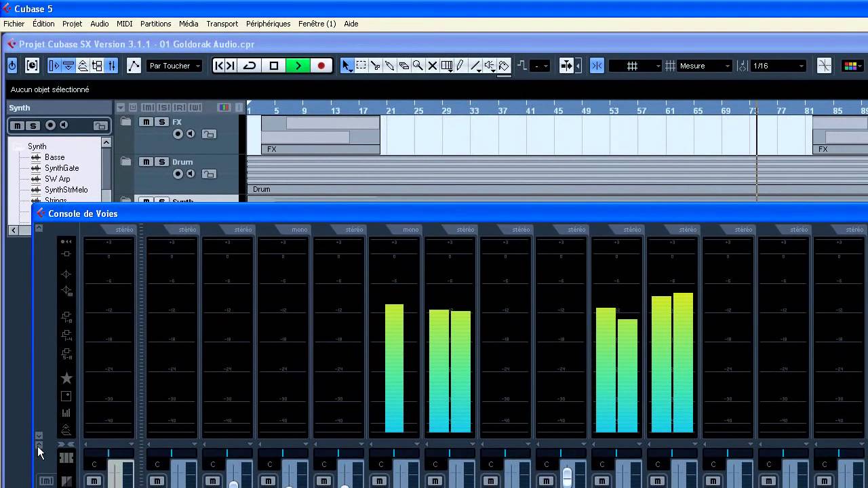This screenshot has width=868, height=488.
Task: Mute the Drum folder track
Action: coord(146,162)
